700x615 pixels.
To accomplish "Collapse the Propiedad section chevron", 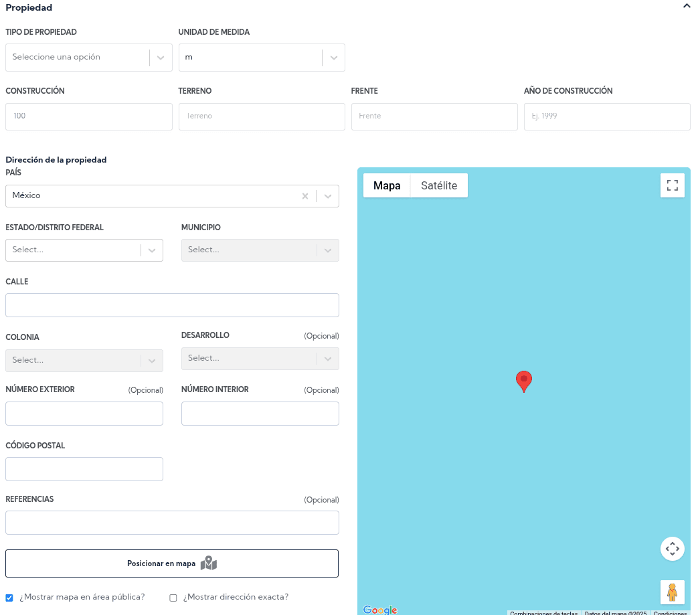I will [x=686, y=6].
